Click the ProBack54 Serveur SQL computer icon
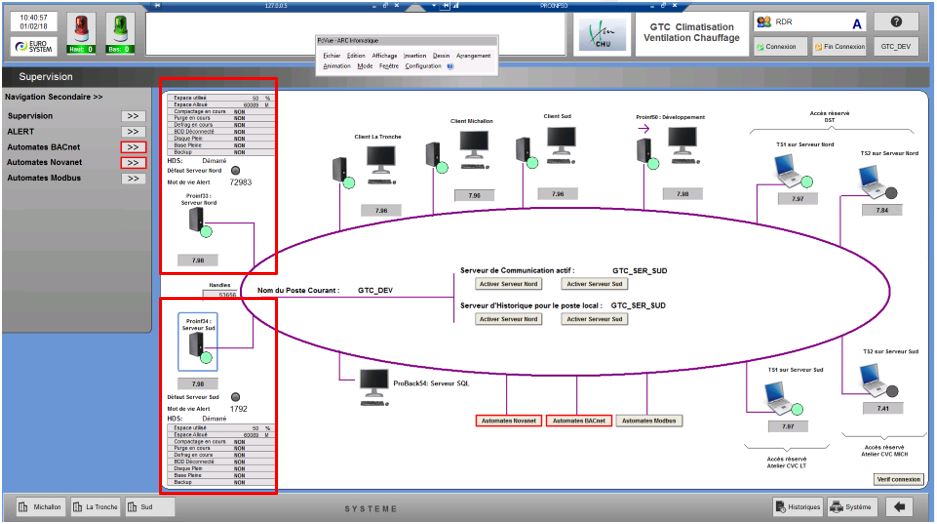The image size is (937, 524). (373, 382)
